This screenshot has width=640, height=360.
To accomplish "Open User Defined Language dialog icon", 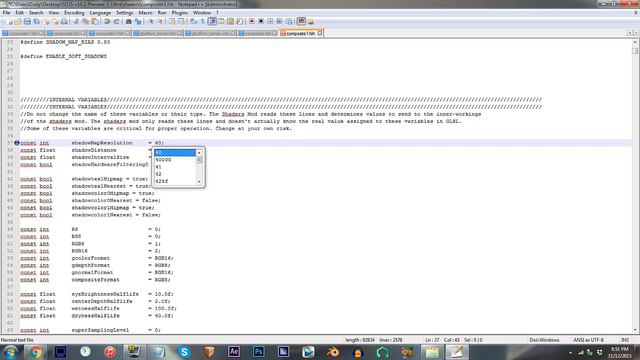I will [221, 21].
